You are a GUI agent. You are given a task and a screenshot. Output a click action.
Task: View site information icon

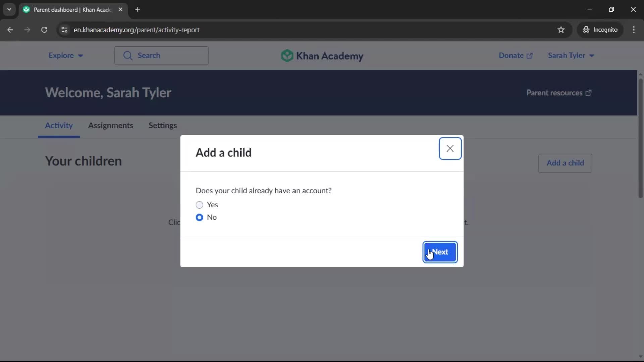[64, 30]
